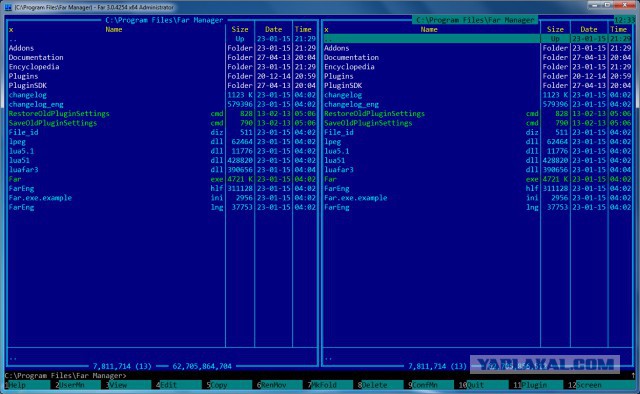The height and width of the screenshot is (394, 640).
Task: Click F5 Copy in the key bar
Action: (229, 385)
